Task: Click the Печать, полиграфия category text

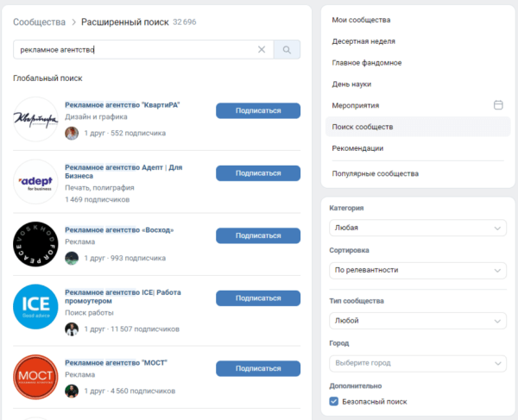Action: [99, 188]
